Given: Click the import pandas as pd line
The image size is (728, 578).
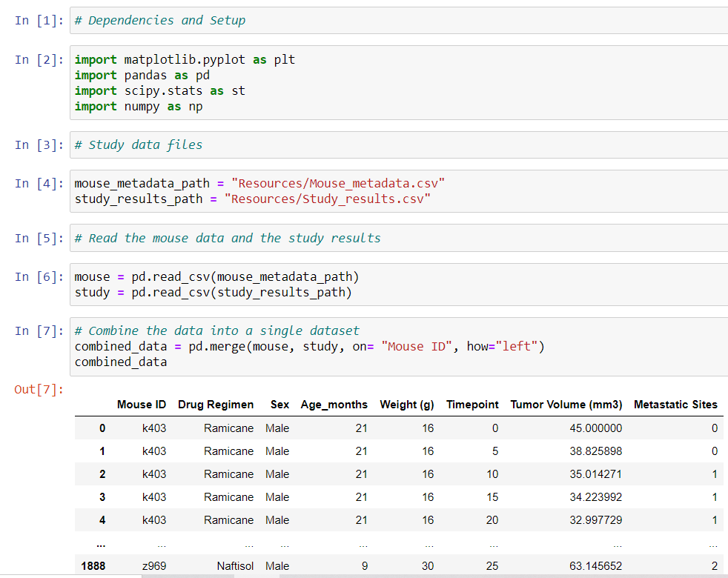Looking at the screenshot, I should point(142,75).
